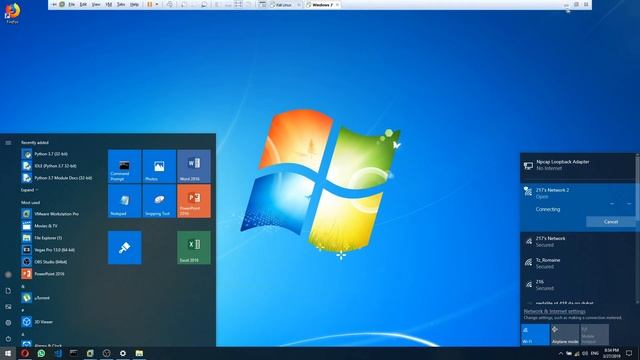Open Network & Internet settings link
Screen dimensions: 640x360
pyautogui.click(x=554, y=311)
